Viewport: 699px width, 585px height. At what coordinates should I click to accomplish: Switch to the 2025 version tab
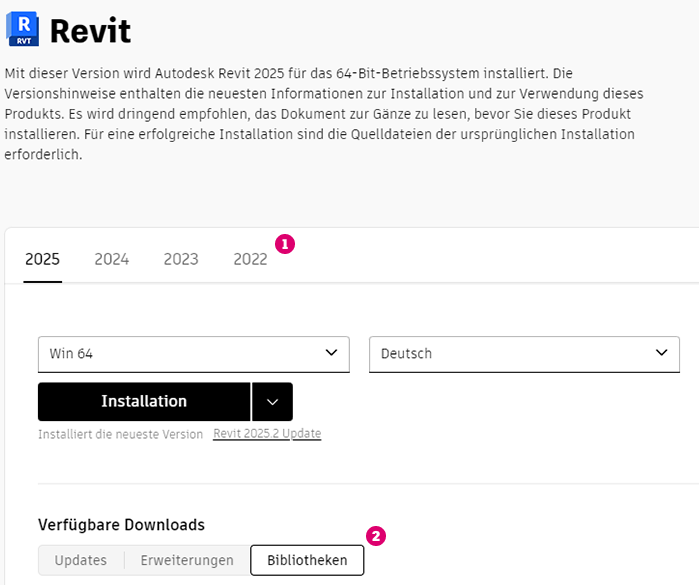(x=43, y=260)
